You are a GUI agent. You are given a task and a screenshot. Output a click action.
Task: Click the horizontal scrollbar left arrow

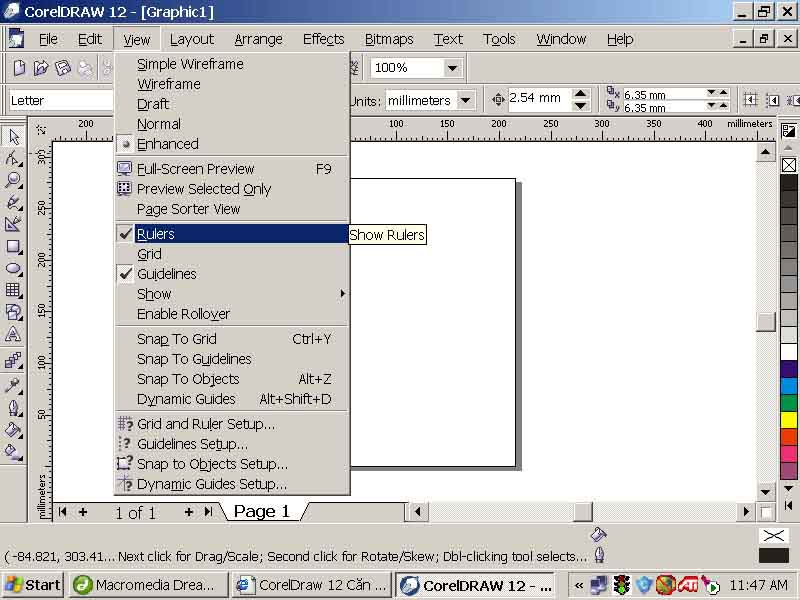[418, 511]
